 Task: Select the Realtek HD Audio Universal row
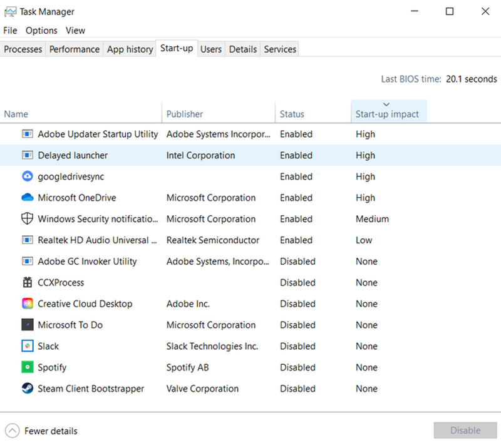tap(250, 240)
